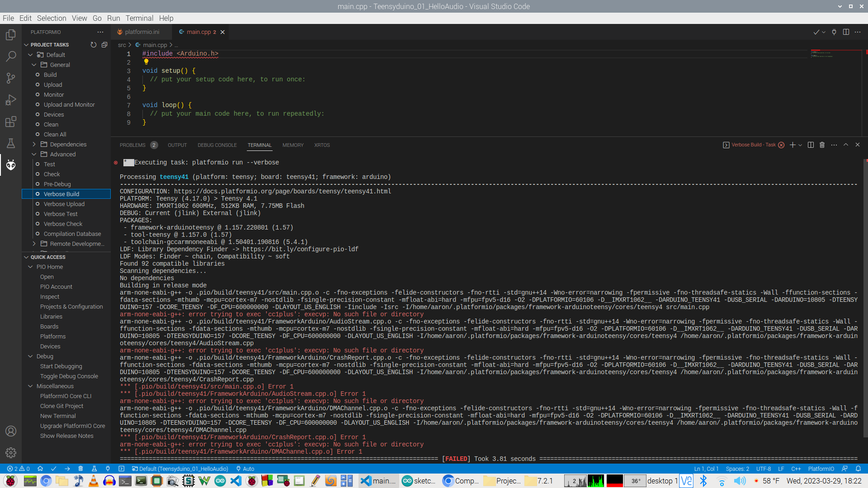Click the terminal vertical scrollbar
The height and width of the screenshot is (488, 868).
[865, 298]
